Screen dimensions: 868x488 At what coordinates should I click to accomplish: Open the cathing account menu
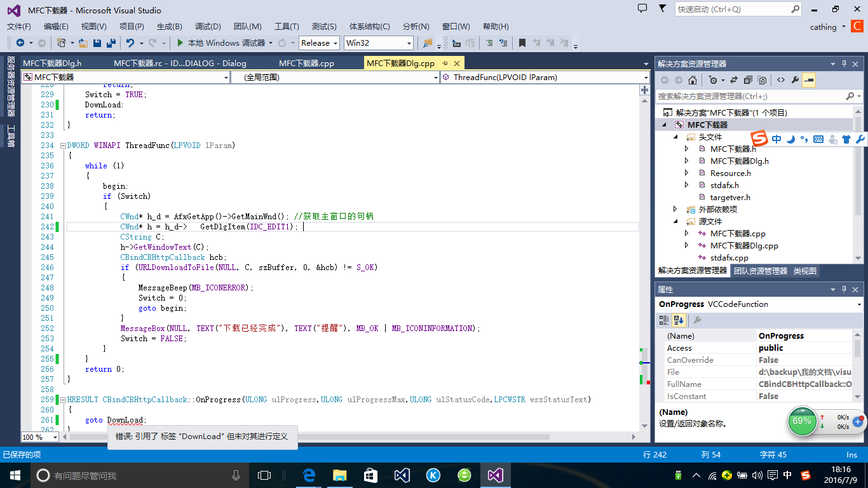[827, 27]
